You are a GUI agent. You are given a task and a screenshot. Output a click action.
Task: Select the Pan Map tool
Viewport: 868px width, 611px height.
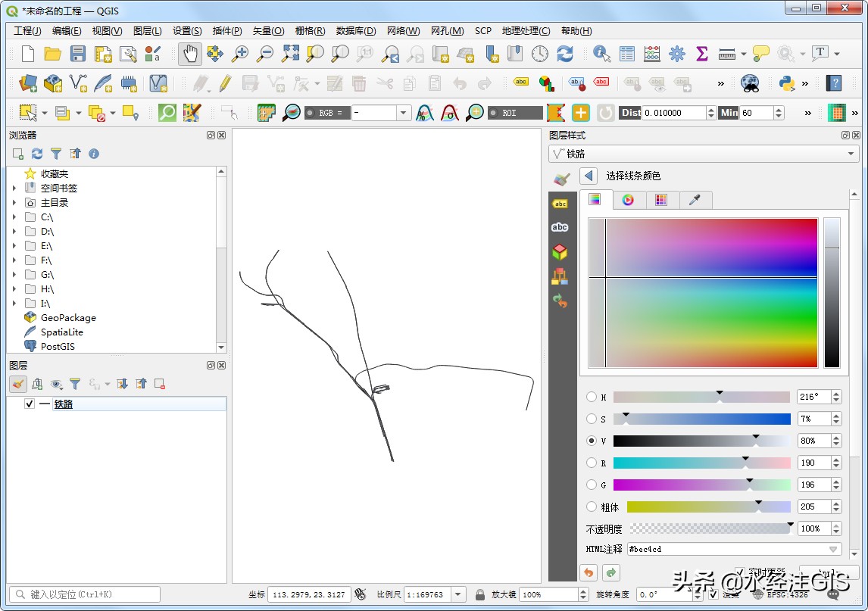[189, 54]
